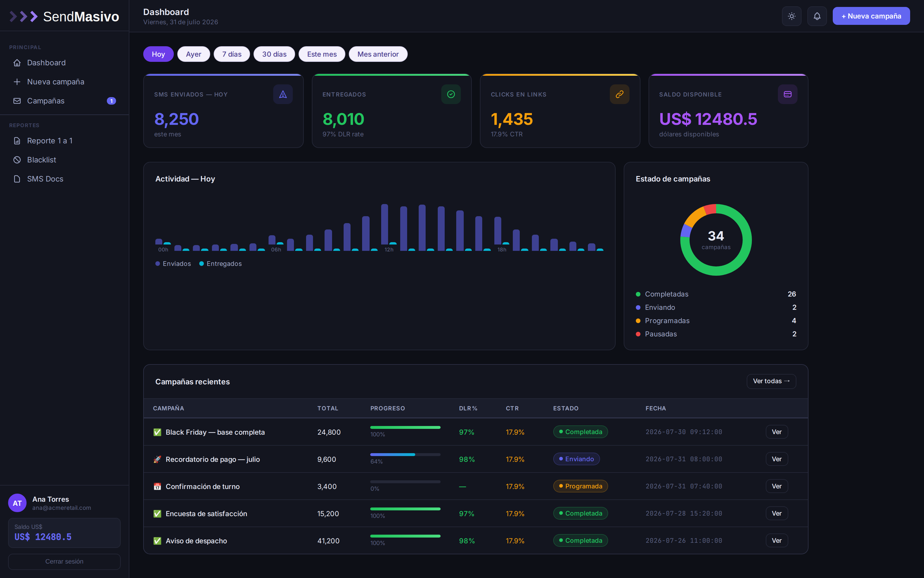Go to Nueva campaña in sidebar
This screenshot has height=578, width=924.
[x=64, y=82]
